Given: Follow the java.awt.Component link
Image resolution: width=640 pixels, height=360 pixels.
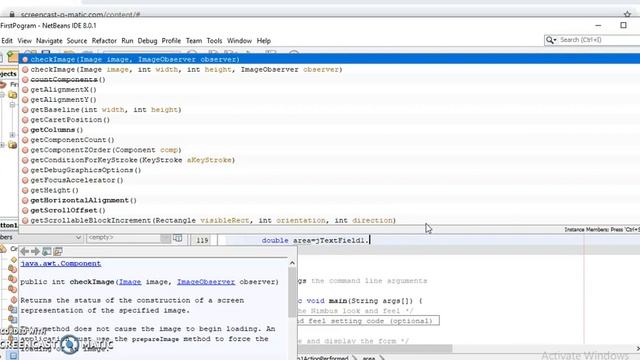Looking at the screenshot, I should point(61,264).
